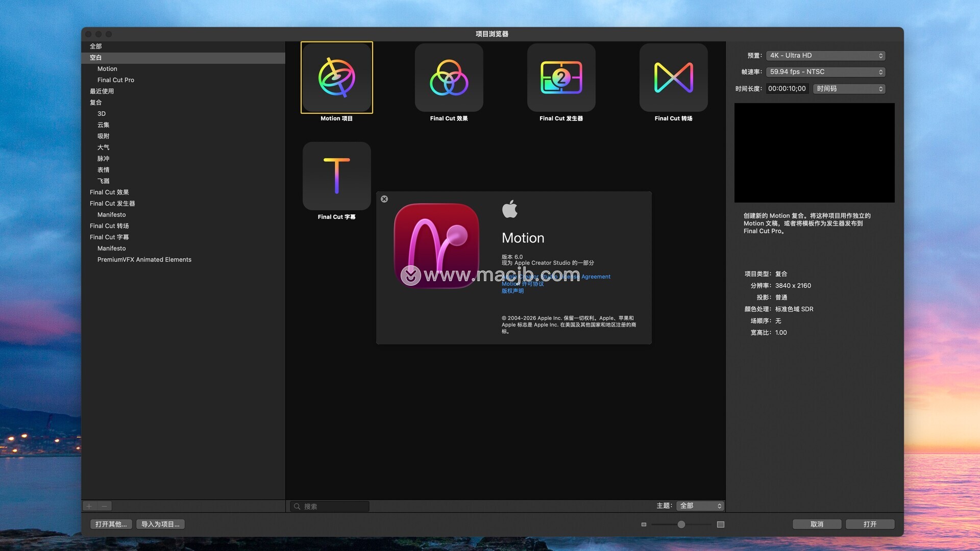This screenshot has width=980, height=551.
Task: Select the Final Cut 转场 template icon
Action: click(673, 78)
